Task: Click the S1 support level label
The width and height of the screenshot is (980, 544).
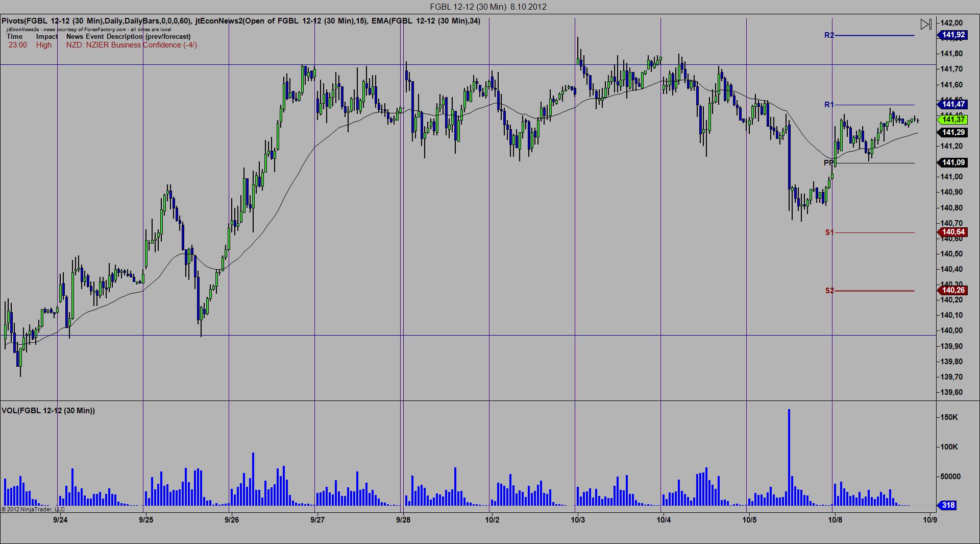Action: pyautogui.click(x=829, y=232)
